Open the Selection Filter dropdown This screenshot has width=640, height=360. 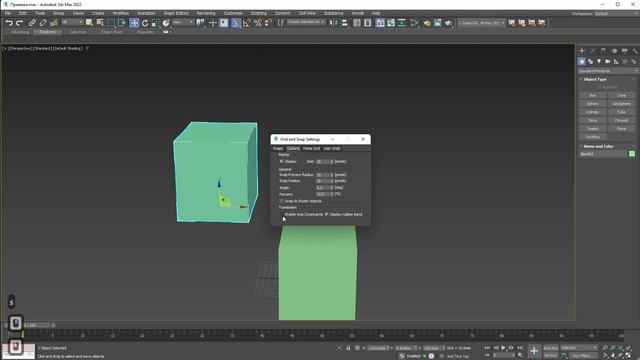pyautogui.click(x=72, y=22)
